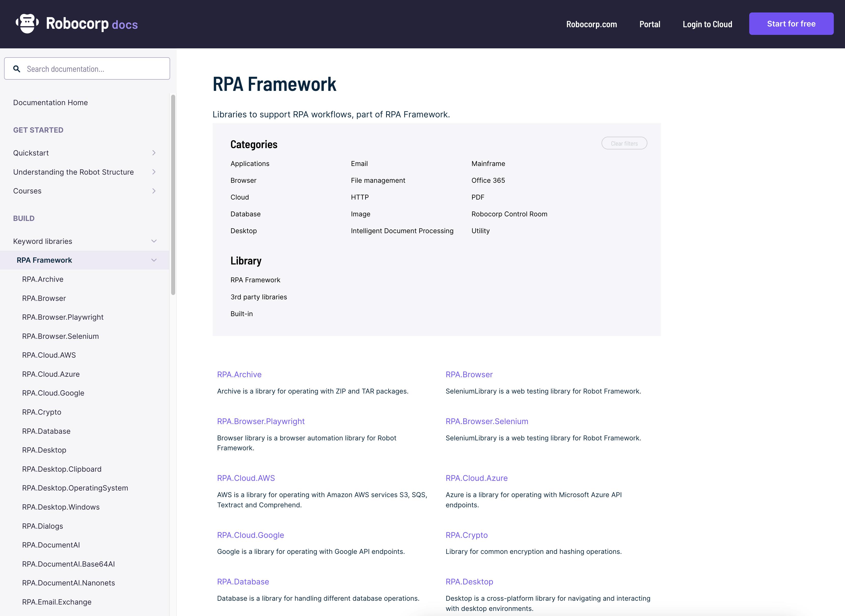
Task: Open the RPA.Browser.Playwright card link
Action: tap(261, 421)
